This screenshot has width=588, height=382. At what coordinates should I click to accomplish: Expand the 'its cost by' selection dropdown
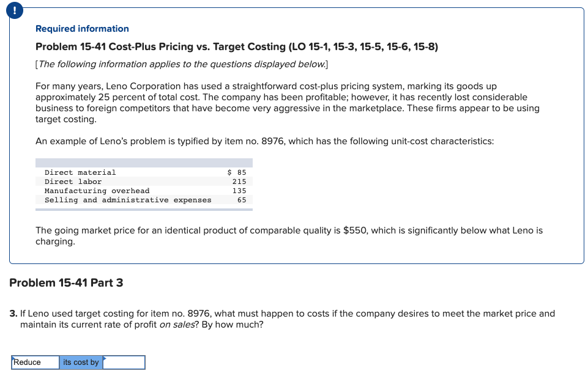point(81,362)
